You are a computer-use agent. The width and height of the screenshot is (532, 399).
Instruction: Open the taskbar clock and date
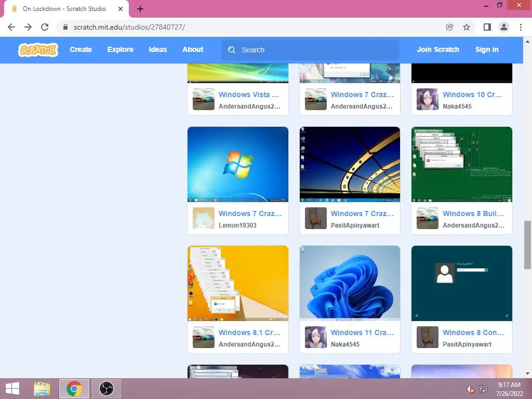click(x=509, y=389)
